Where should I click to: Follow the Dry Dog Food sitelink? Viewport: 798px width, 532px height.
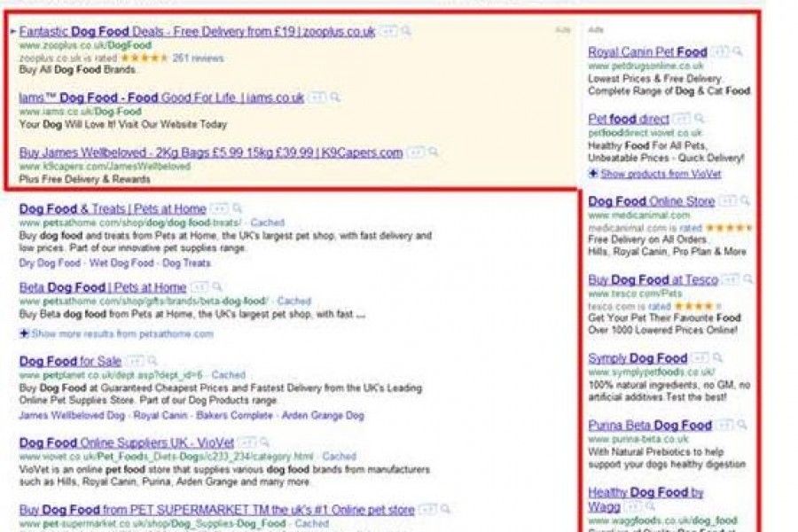pyautogui.click(x=50, y=263)
